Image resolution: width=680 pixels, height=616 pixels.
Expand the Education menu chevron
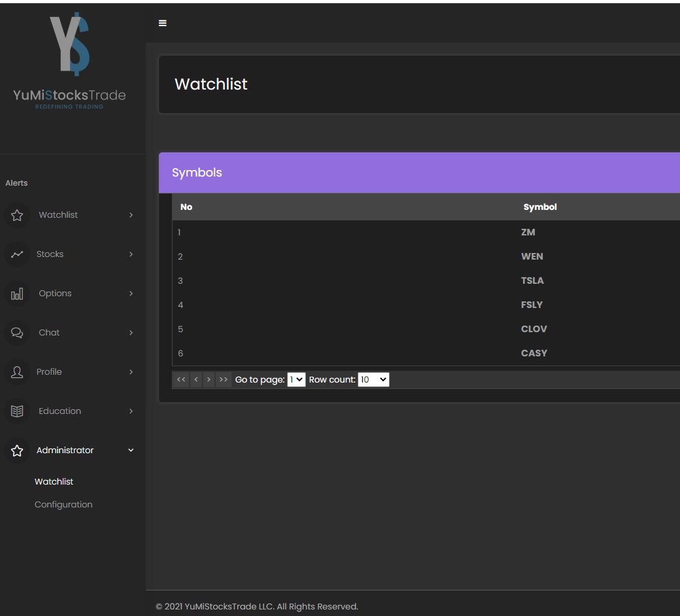pyautogui.click(x=131, y=411)
